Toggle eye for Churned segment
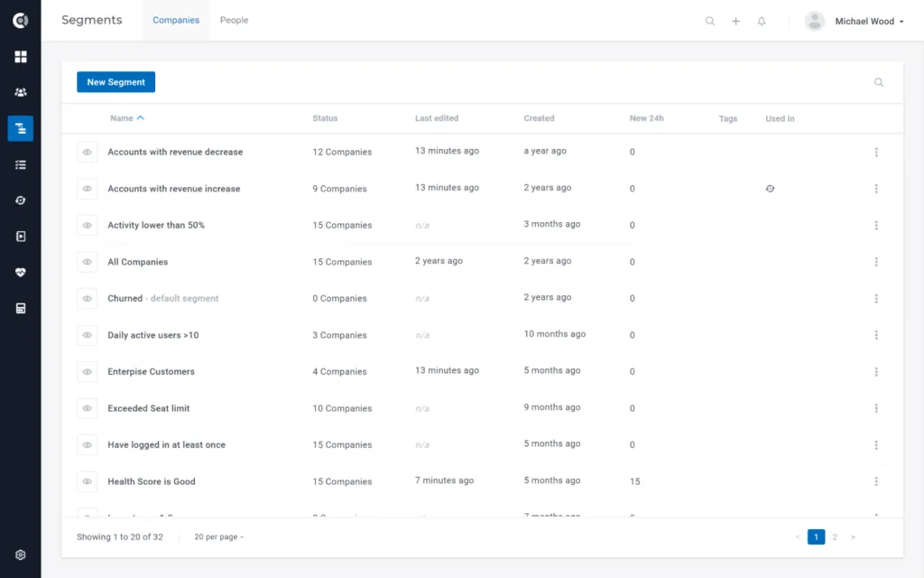This screenshot has height=578, width=924. pos(88,298)
